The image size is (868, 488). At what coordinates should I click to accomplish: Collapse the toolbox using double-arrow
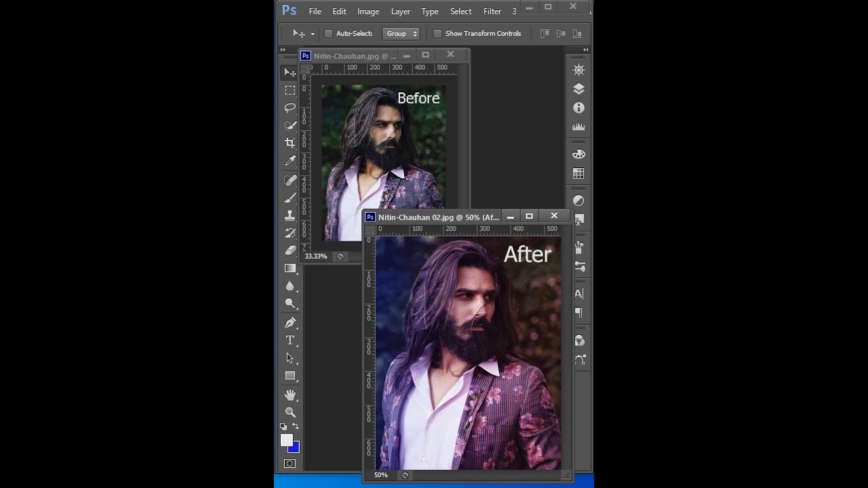pyautogui.click(x=283, y=50)
